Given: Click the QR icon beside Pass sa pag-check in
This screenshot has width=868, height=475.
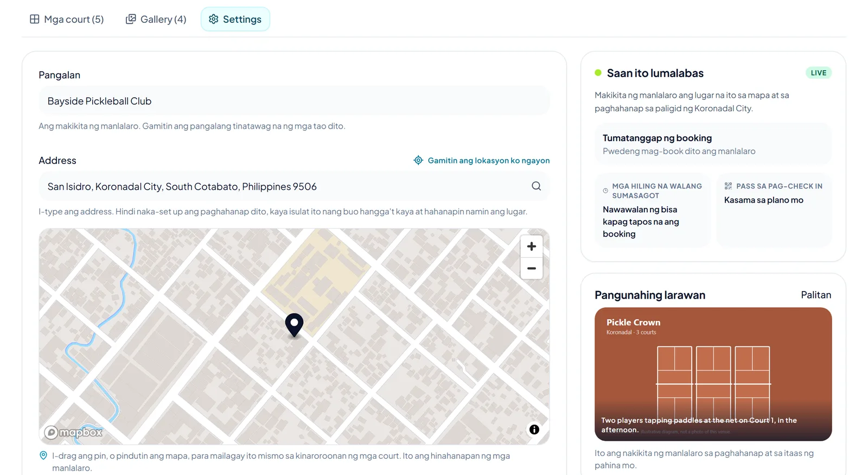Looking at the screenshot, I should [728, 186].
